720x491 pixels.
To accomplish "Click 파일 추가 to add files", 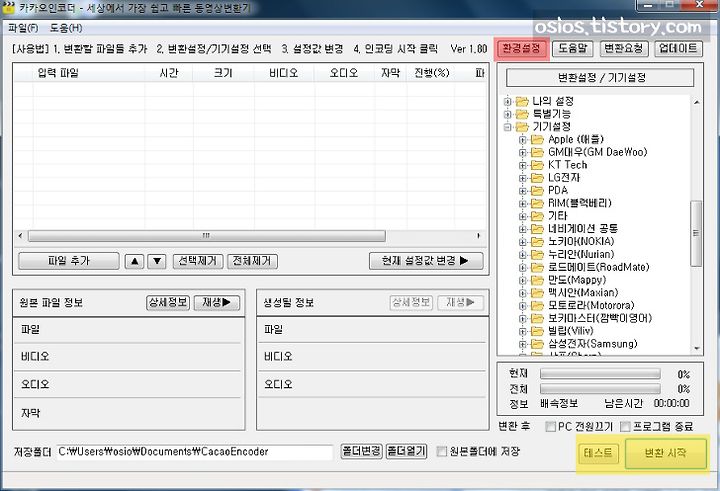I will click(x=69, y=261).
